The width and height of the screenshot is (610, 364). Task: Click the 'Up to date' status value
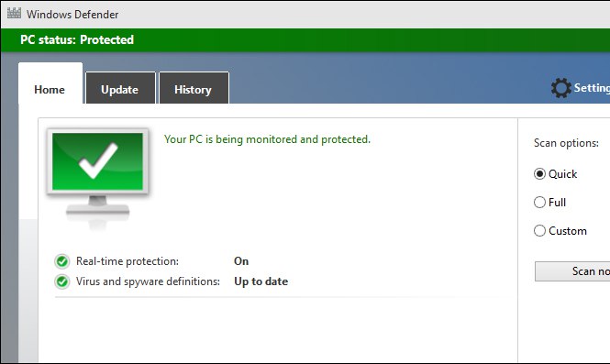(261, 281)
